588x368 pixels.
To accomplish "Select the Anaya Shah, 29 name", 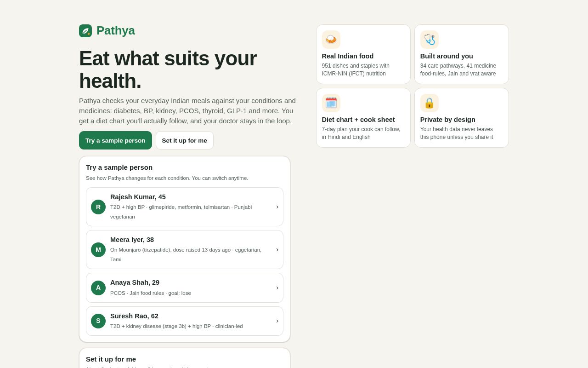I will coord(135,282).
